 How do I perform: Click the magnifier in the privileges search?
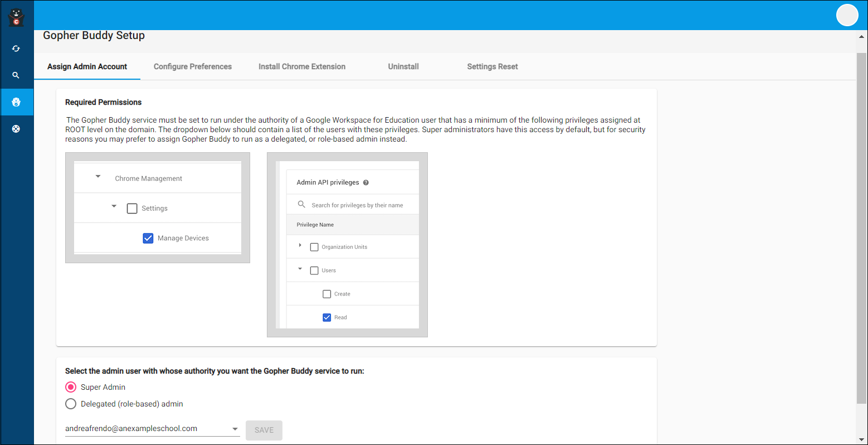(301, 205)
